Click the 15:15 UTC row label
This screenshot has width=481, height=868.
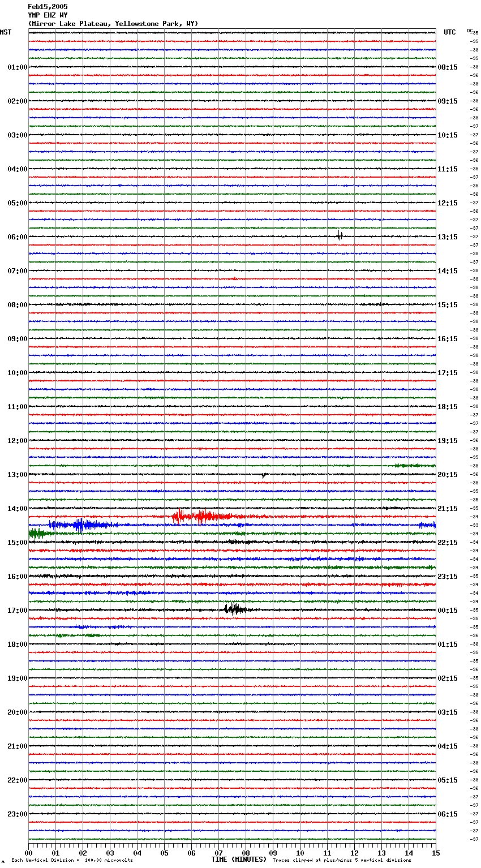(448, 305)
